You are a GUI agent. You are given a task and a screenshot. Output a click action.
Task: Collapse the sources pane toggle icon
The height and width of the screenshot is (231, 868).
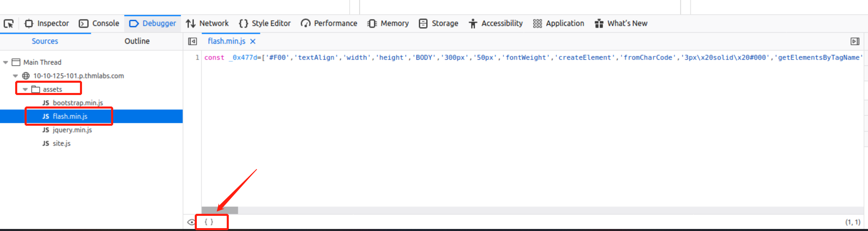pyautogui.click(x=192, y=41)
